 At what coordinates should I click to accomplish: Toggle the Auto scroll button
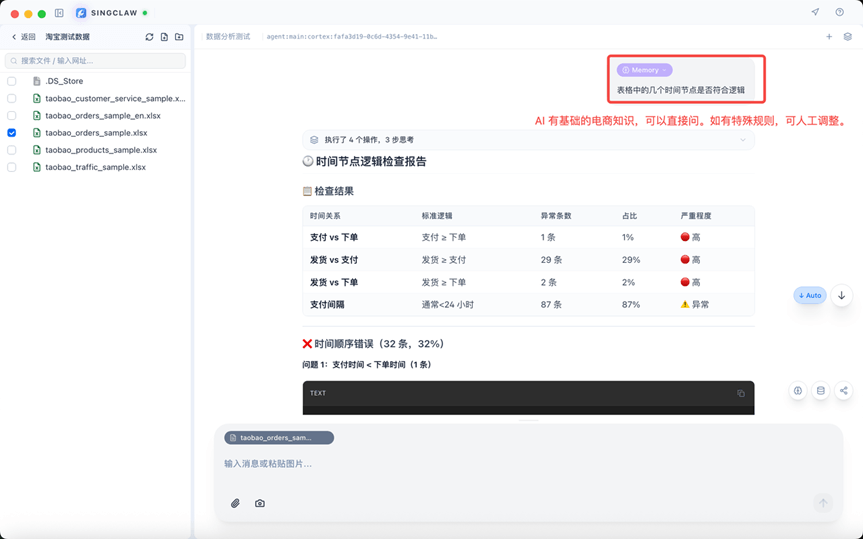(x=810, y=295)
